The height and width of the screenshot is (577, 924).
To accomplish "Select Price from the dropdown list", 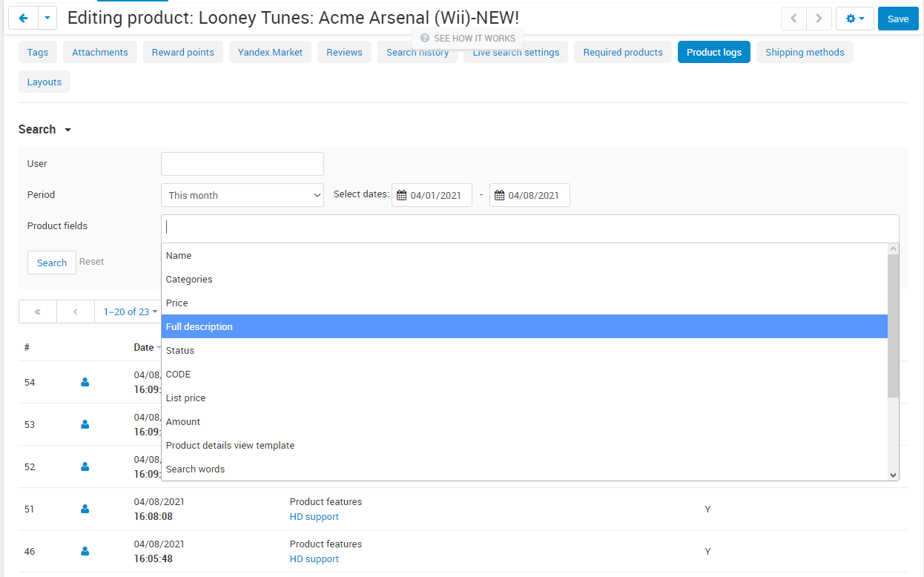I will pos(524,303).
